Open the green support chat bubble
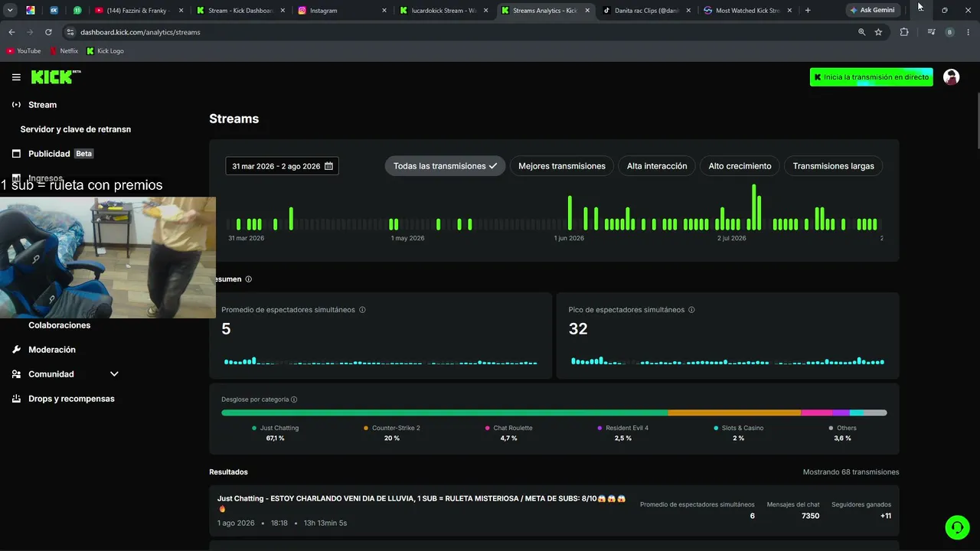 (957, 527)
